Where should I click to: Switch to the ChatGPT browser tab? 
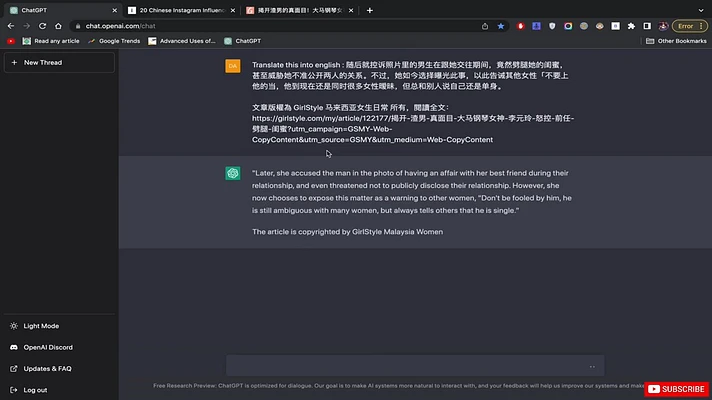[61, 10]
